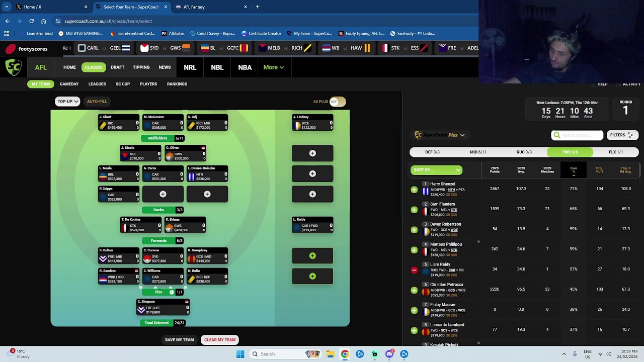Click the browser reload icon

(31, 21)
